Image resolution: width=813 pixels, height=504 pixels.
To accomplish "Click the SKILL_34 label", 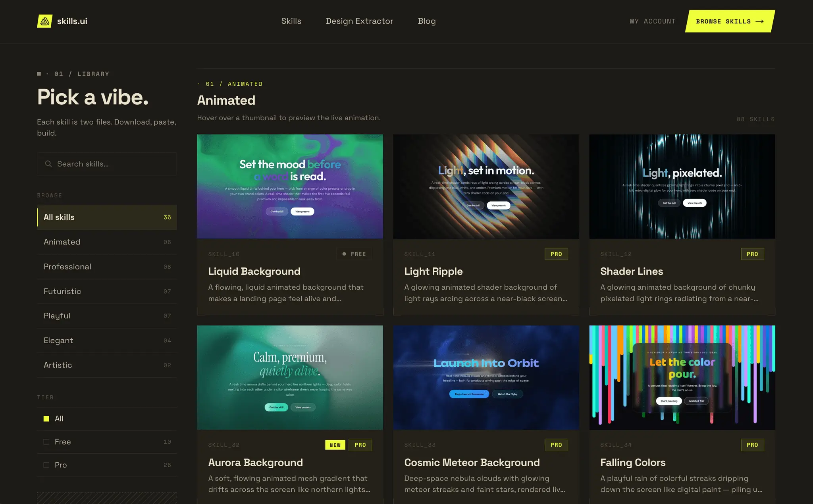I will 616,445.
